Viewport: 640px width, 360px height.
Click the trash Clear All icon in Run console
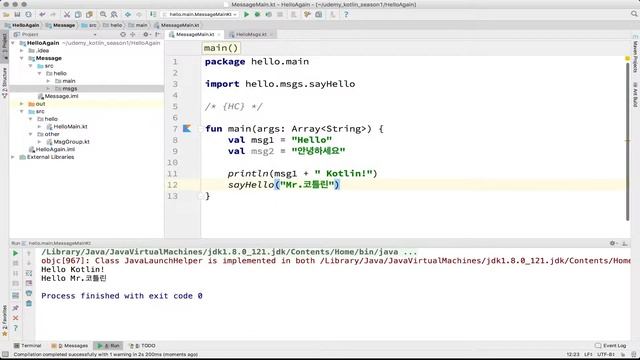pos(29,303)
